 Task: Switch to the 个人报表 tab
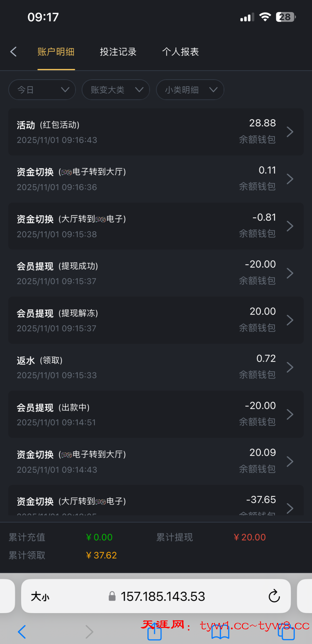[x=180, y=52]
